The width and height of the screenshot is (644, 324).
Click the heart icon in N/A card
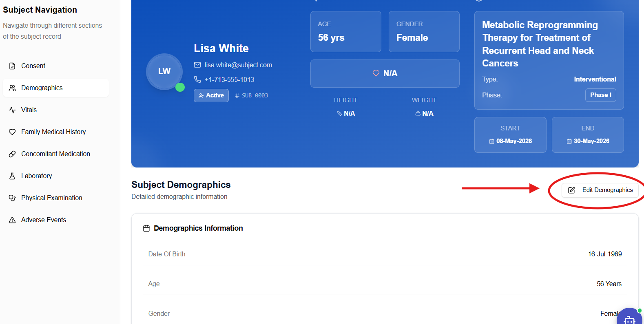(376, 73)
